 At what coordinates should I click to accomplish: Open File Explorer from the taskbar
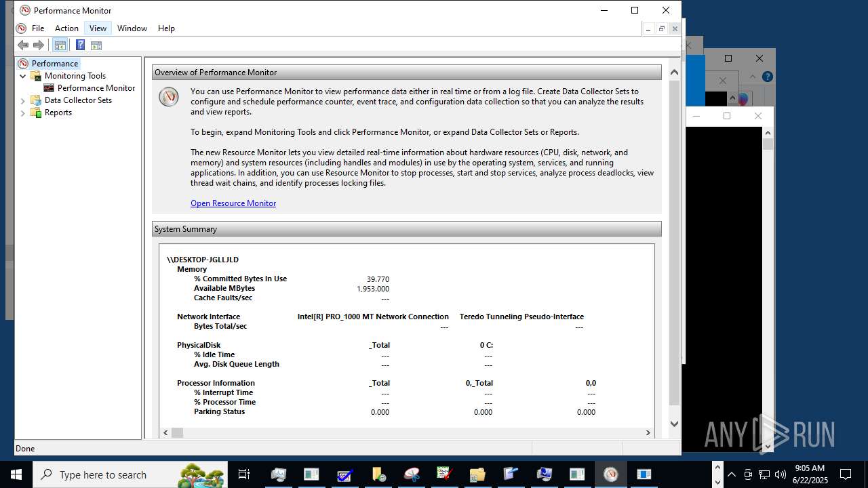[x=477, y=474]
